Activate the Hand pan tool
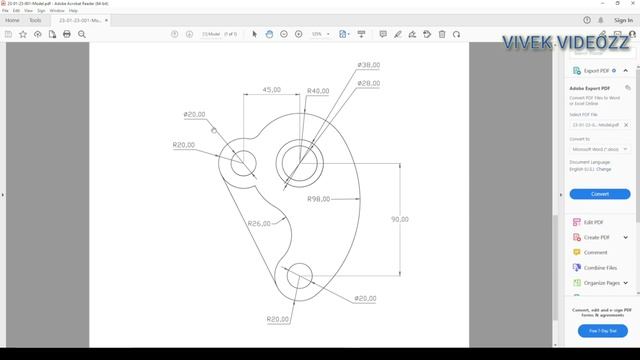Image resolution: width=640 pixels, height=360 pixels. (269, 34)
